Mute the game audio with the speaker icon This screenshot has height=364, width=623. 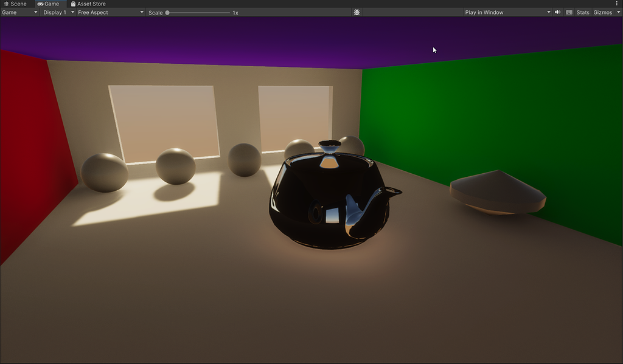click(x=557, y=12)
